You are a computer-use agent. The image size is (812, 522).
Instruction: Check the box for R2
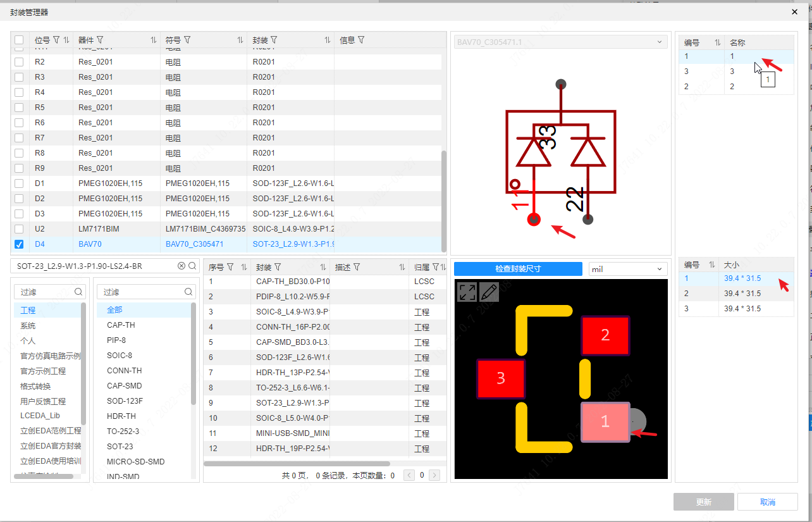pyautogui.click(x=19, y=62)
